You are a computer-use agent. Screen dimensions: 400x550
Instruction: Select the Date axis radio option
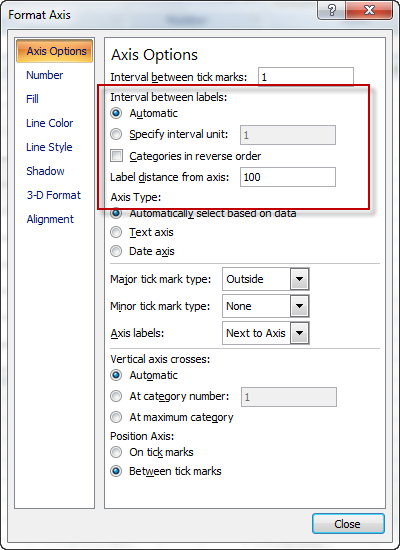point(116,251)
